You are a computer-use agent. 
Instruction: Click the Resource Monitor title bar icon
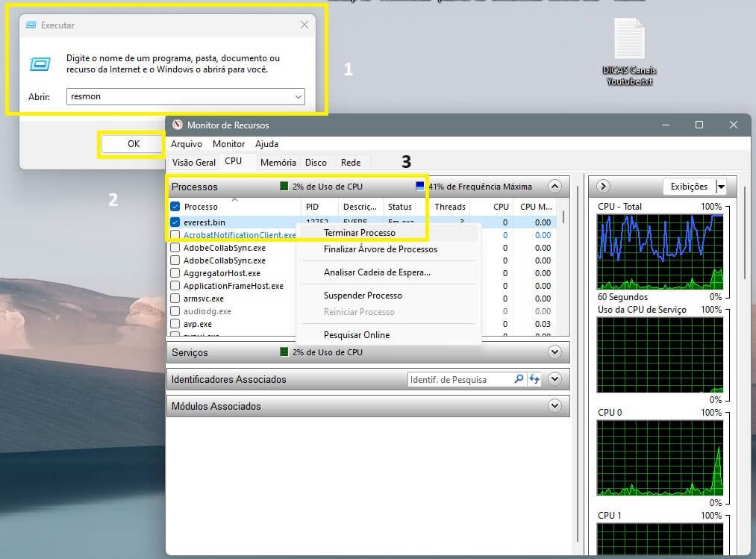(x=178, y=125)
